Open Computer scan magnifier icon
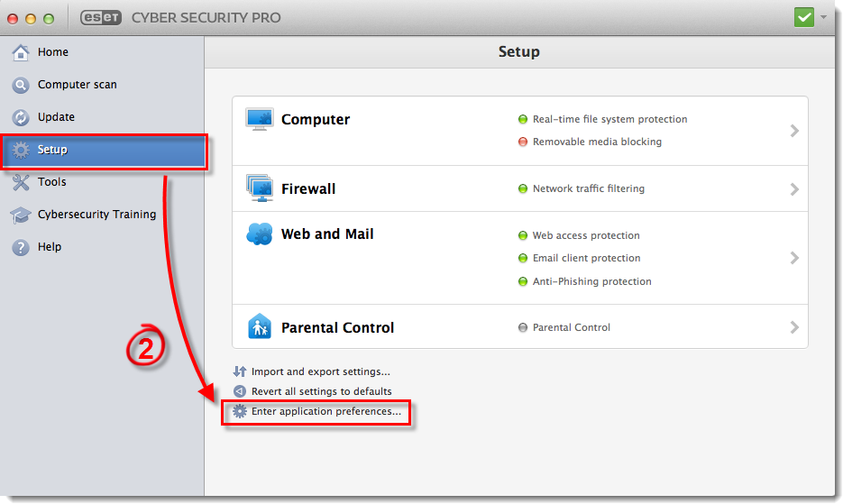Viewport: 843px width, 504px height. 21,85
